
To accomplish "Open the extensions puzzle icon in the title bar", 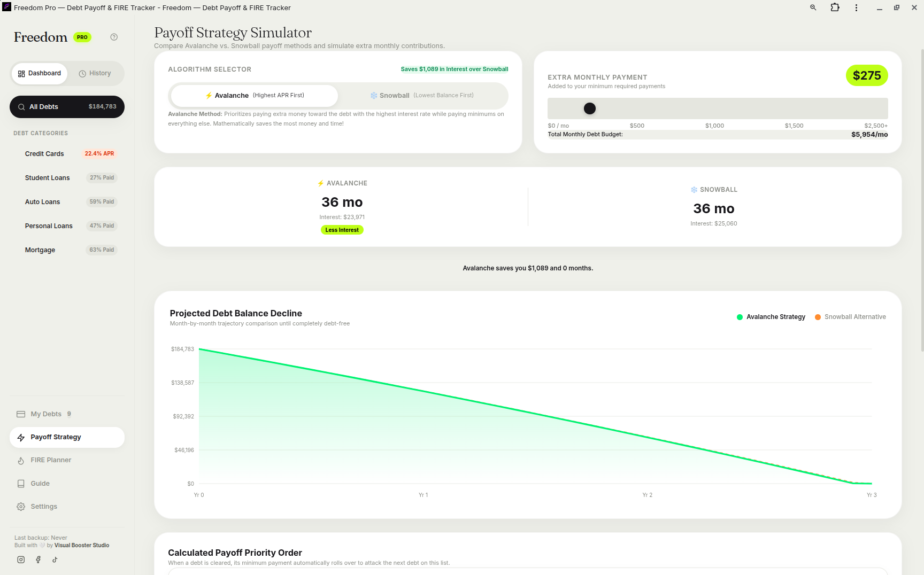I will coord(835,7).
